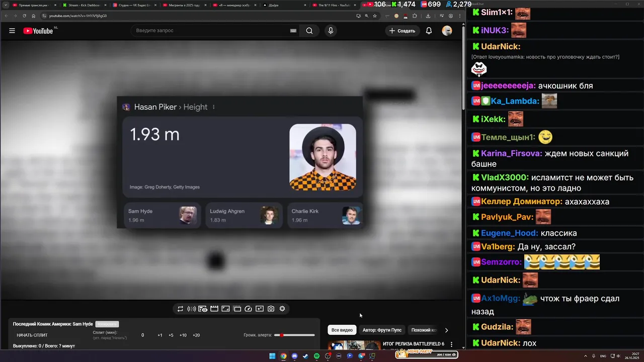Bookmark this page with the star icon
This screenshot has width=644, height=362.
coord(375,16)
